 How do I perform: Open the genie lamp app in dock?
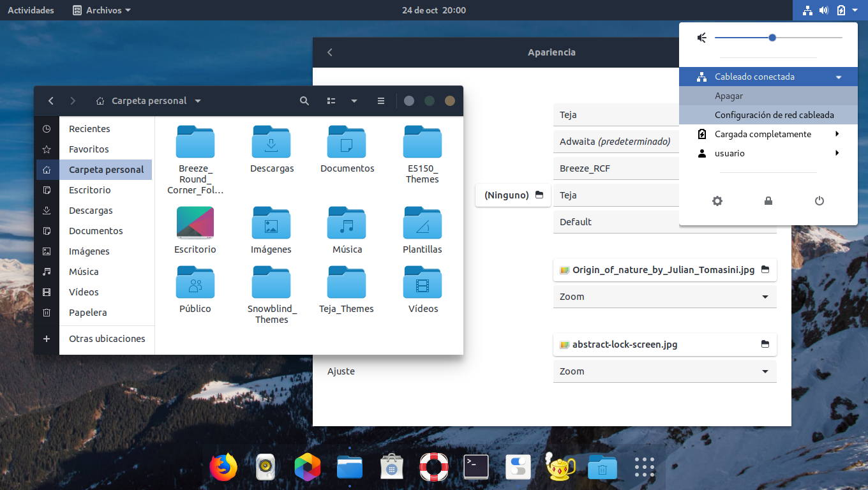(x=560, y=466)
